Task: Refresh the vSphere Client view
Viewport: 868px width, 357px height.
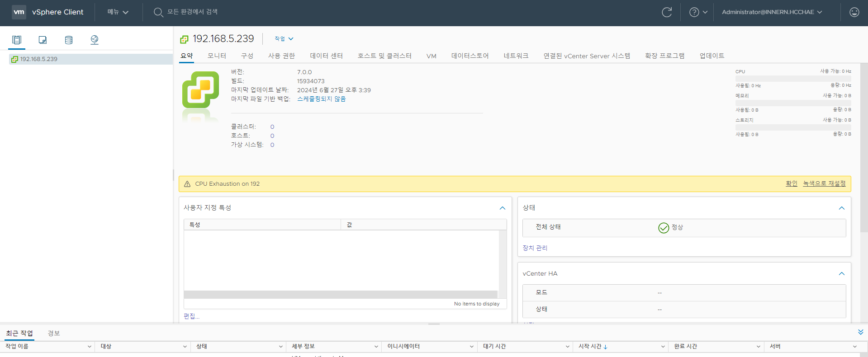Action: tap(667, 12)
